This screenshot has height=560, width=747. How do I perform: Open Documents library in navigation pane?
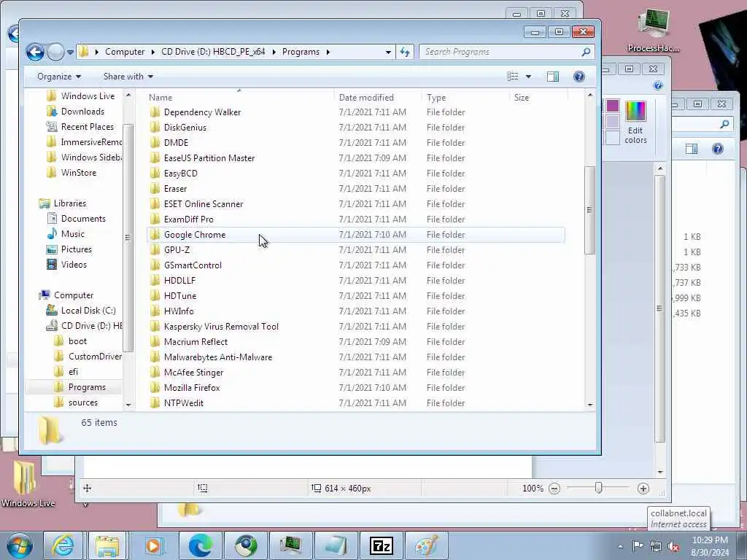coord(83,219)
